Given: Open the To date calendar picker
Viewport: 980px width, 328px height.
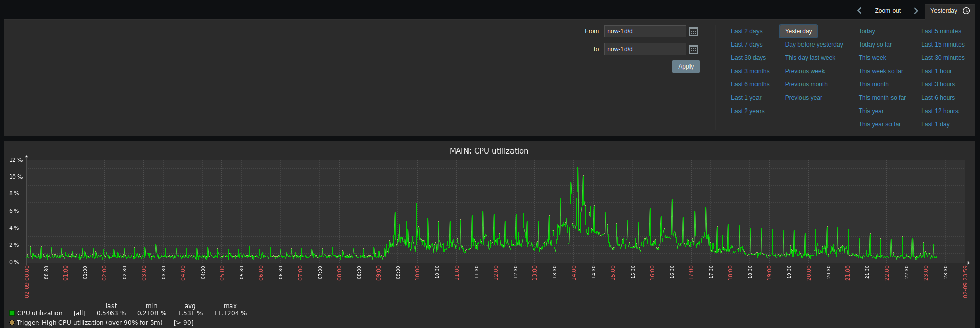Looking at the screenshot, I should tap(693, 49).
